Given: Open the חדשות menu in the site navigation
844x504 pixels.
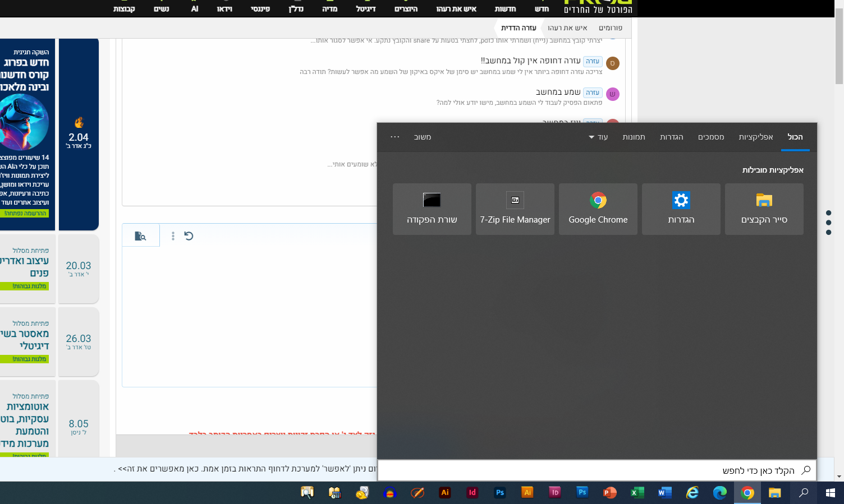Looking at the screenshot, I should point(505,9).
